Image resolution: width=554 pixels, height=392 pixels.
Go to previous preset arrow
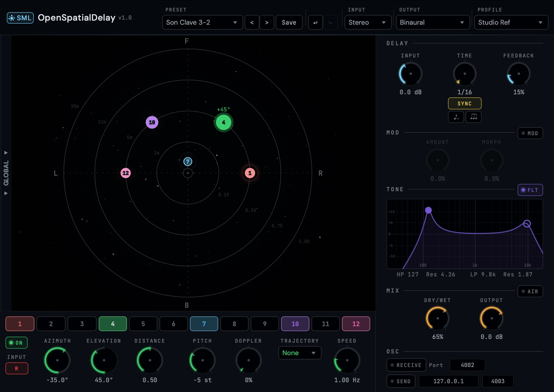pyautogui.click(x=252, y=23)
